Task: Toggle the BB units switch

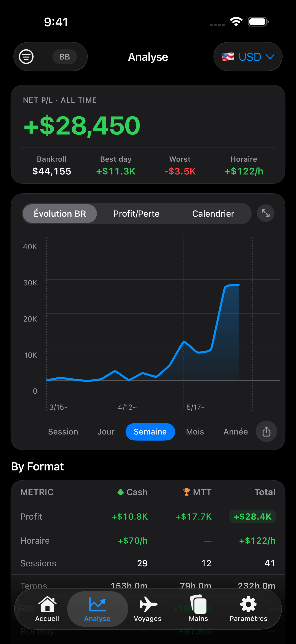Action: coord(65,57)
